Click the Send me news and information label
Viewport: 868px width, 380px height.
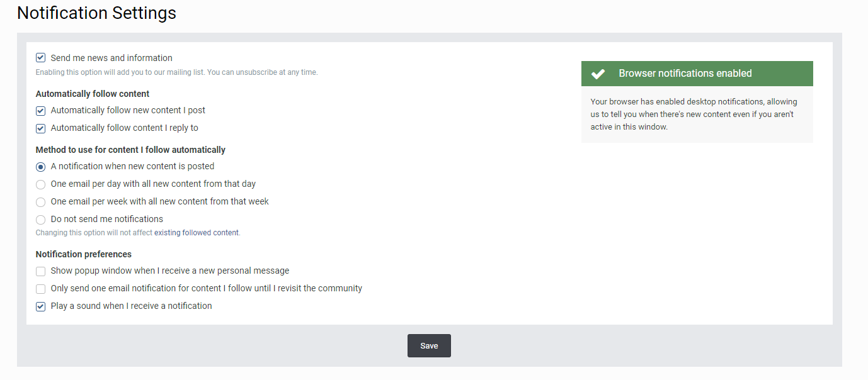[111, 58]
